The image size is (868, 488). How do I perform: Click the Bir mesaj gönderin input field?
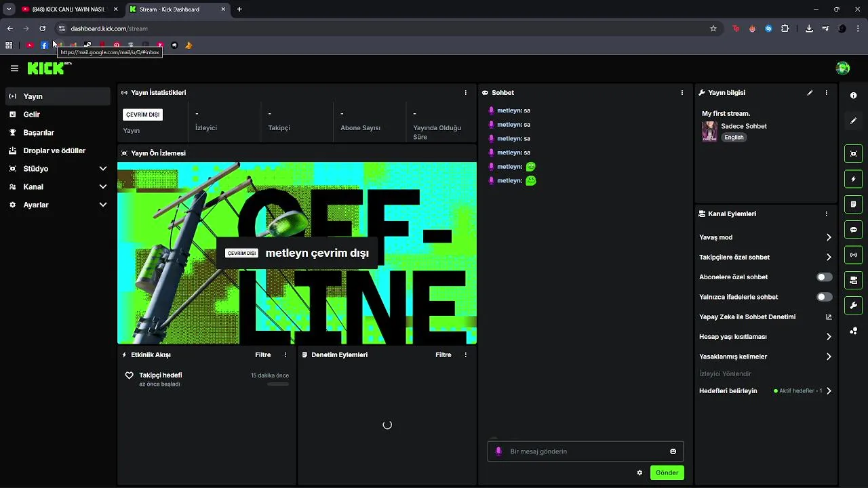586,451
